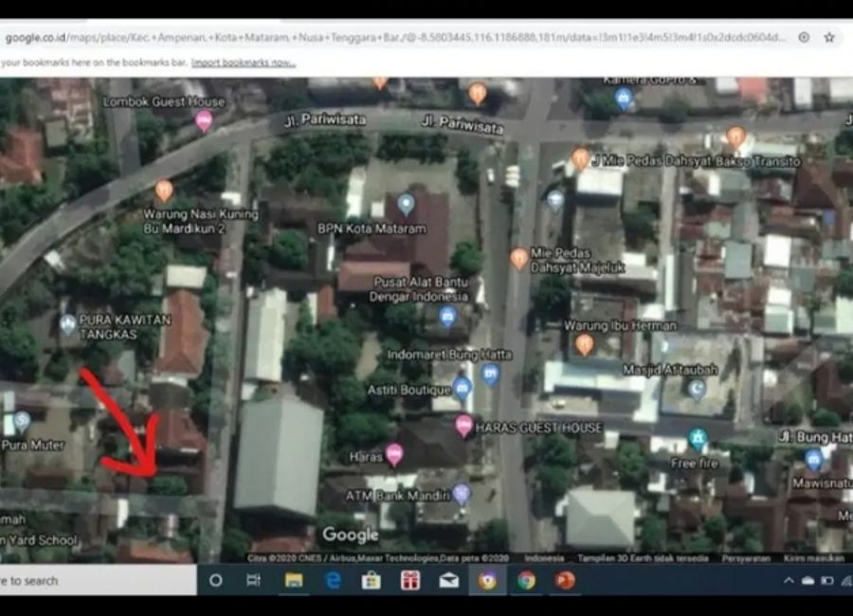This screenshot has width=853, height=616.
Task: Click the Pusat Alat Bantu Dengar Indonesia shop pin
Action: [x=447, y=317]
